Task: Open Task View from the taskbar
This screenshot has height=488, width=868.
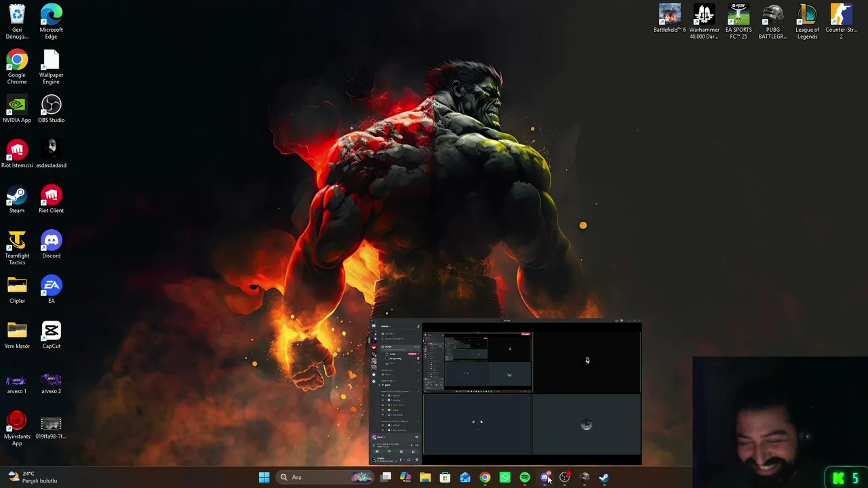Action: click(386, 477)
